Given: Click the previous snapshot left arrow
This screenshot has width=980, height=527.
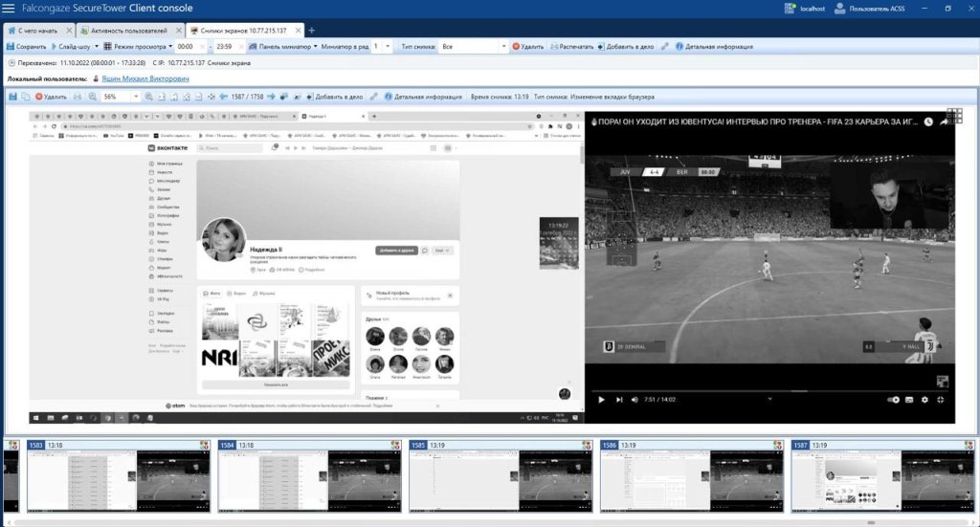Looking at the screenshot, I should pyautogui.click(x=223, y=97).
